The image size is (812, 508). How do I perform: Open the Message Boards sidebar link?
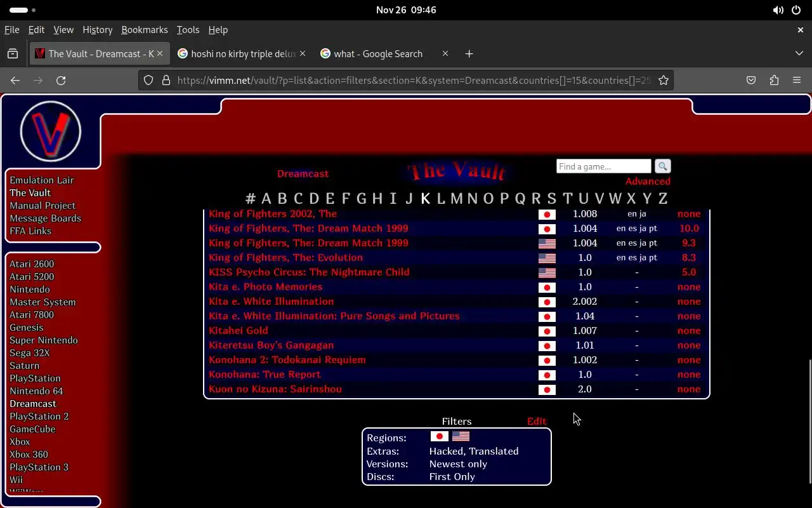click(x=45, y=218)
